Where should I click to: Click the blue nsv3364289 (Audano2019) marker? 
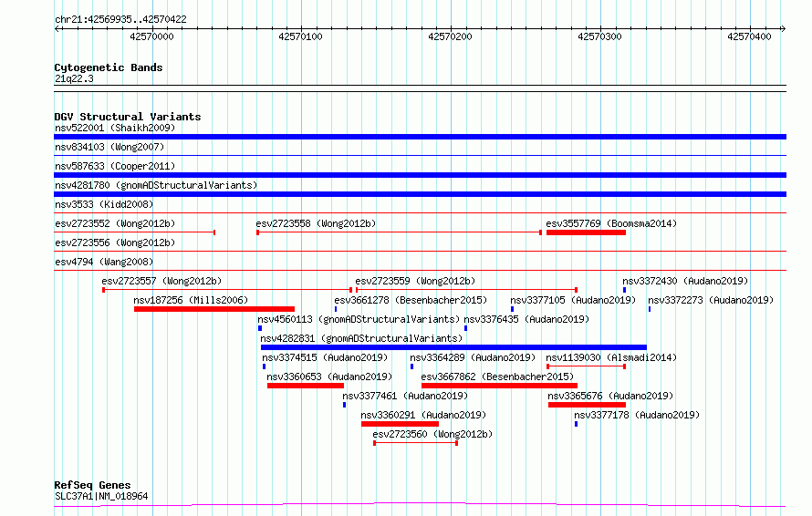click(x=411, y=367)
